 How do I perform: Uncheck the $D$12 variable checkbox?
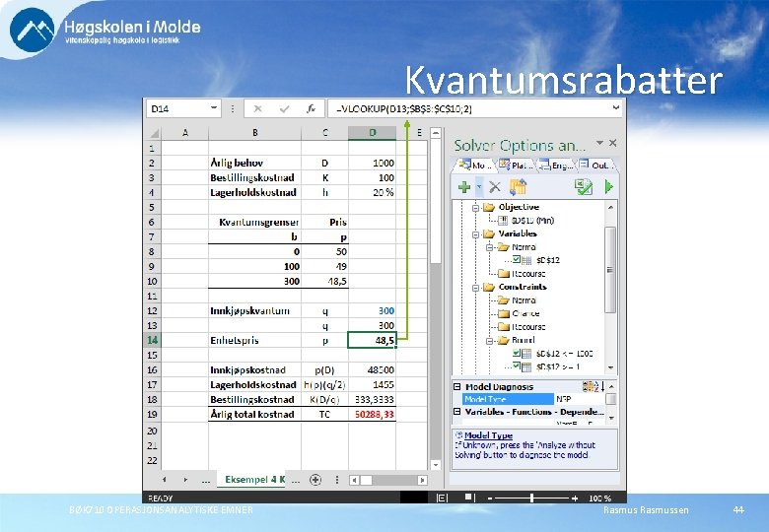click(517, 260)
